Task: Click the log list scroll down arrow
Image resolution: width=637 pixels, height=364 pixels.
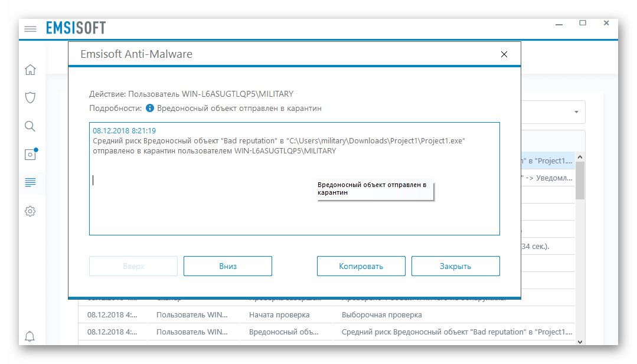Action: click(x=580, y=342)
